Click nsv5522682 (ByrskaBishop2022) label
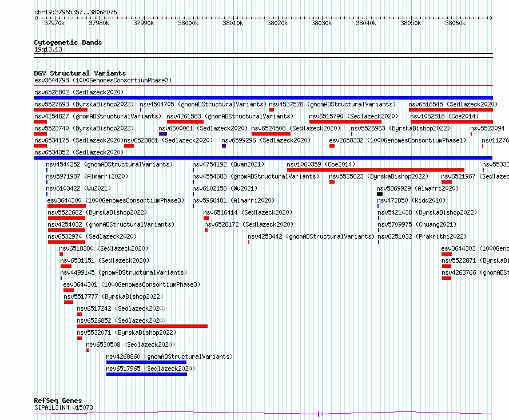The height and width of the screenshot is (420, 509). [97, 212]
